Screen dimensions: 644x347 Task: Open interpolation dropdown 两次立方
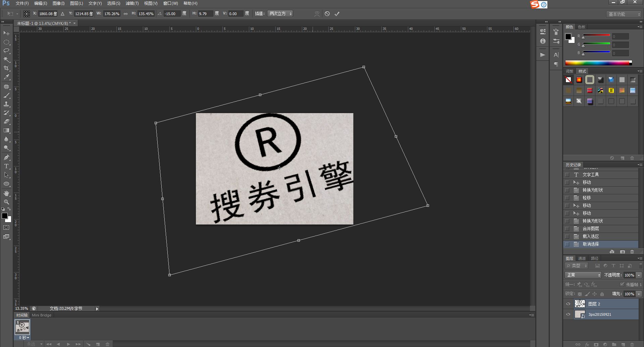point(280,14)
